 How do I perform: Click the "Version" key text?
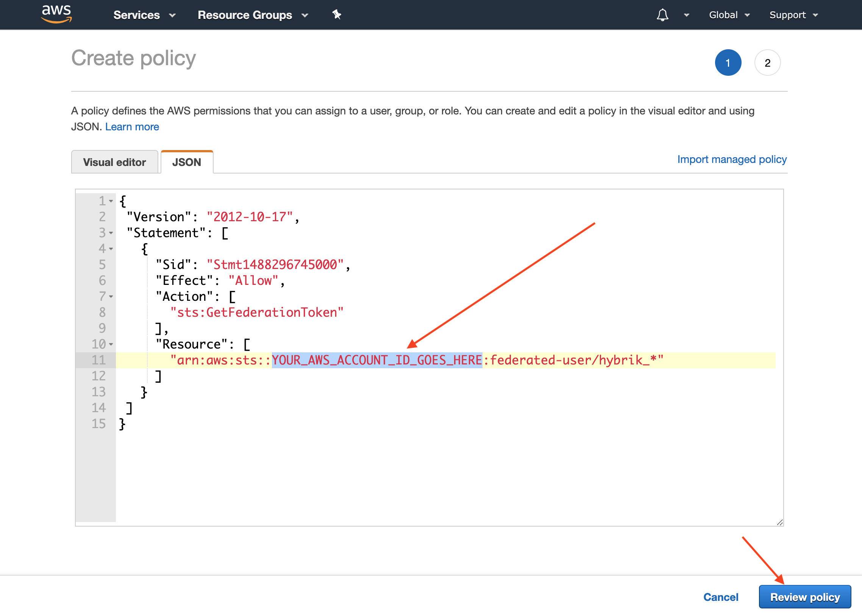pyautogui.click(x=159, y=217)
